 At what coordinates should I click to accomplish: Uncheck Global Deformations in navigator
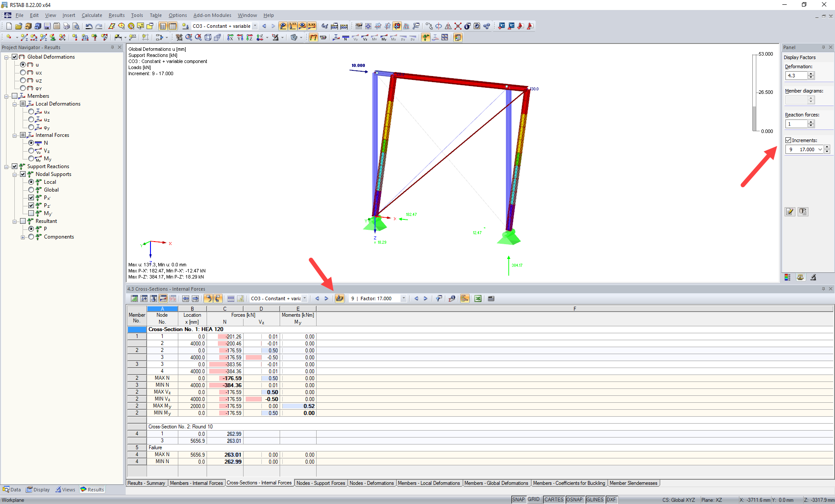click(15, 57)
